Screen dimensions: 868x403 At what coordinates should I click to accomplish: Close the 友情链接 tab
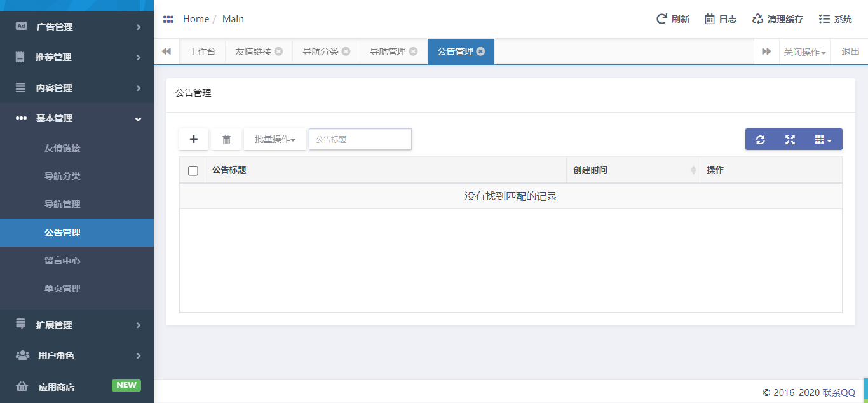point(278,51)
